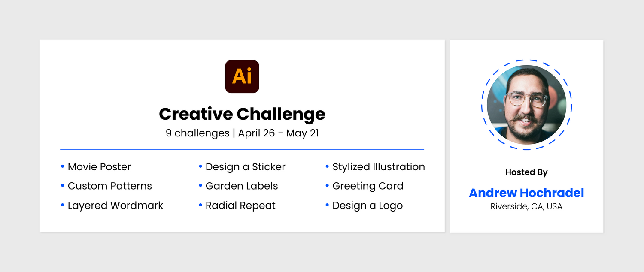The image size is (644, 272).
Task: Click the Hosted By label
Action: 526,172
